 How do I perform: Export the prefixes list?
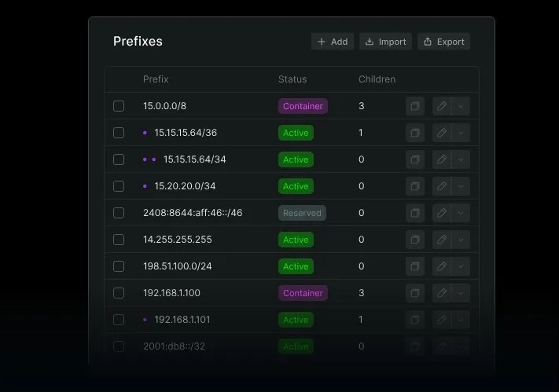tap(444, 42)
